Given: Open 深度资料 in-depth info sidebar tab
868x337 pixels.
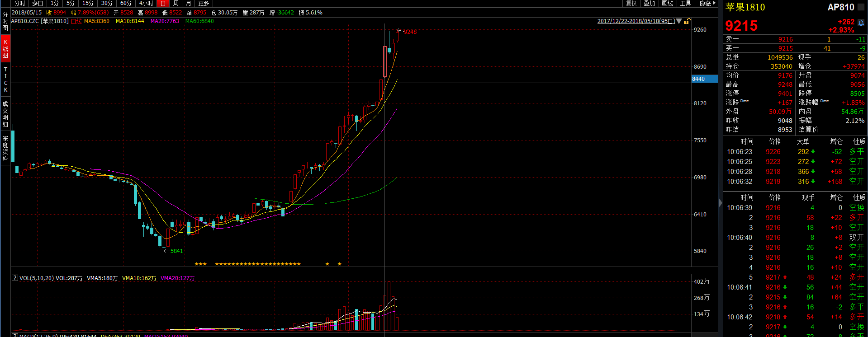Looking at the screenshot, I should tap(5, 148).
